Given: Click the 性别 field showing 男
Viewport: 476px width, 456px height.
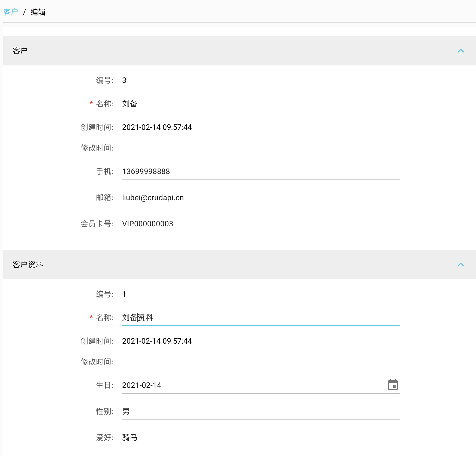Looking at the screenshot, I should coord(260,412).
